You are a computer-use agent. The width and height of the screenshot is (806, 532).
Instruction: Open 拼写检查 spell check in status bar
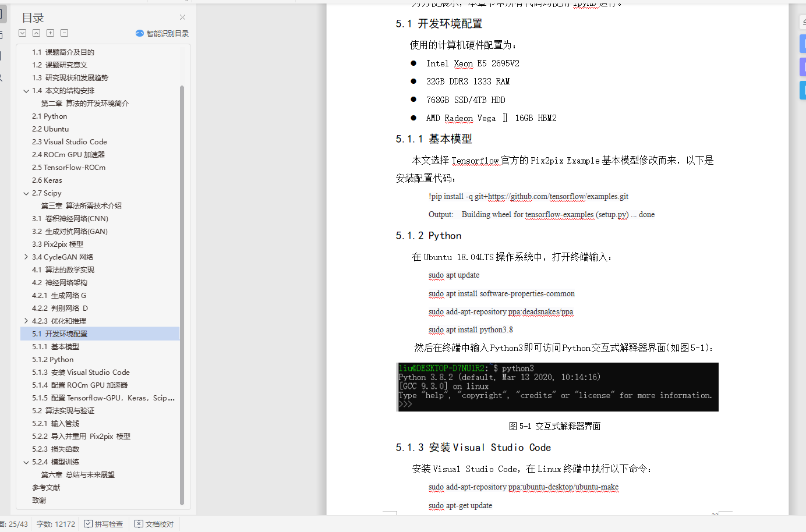(x=104, y=524)
